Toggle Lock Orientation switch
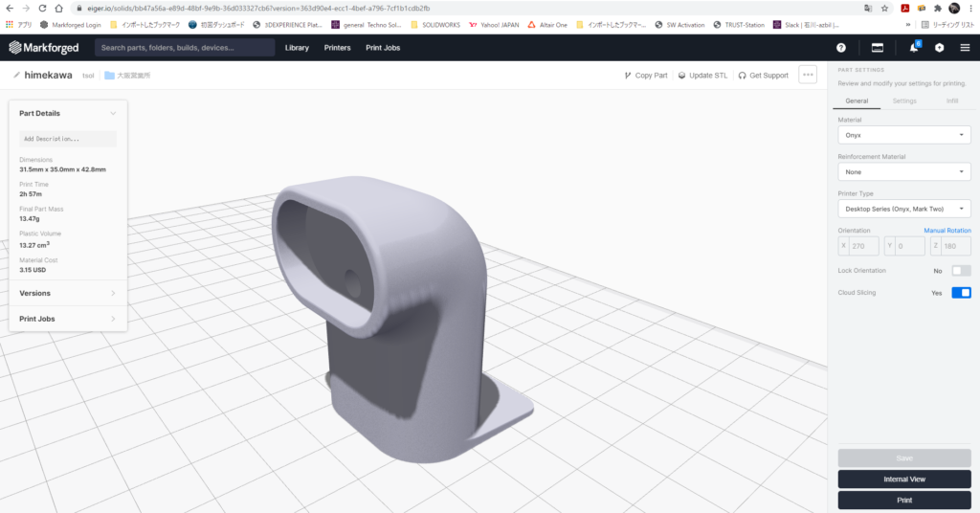 [961, 271]
